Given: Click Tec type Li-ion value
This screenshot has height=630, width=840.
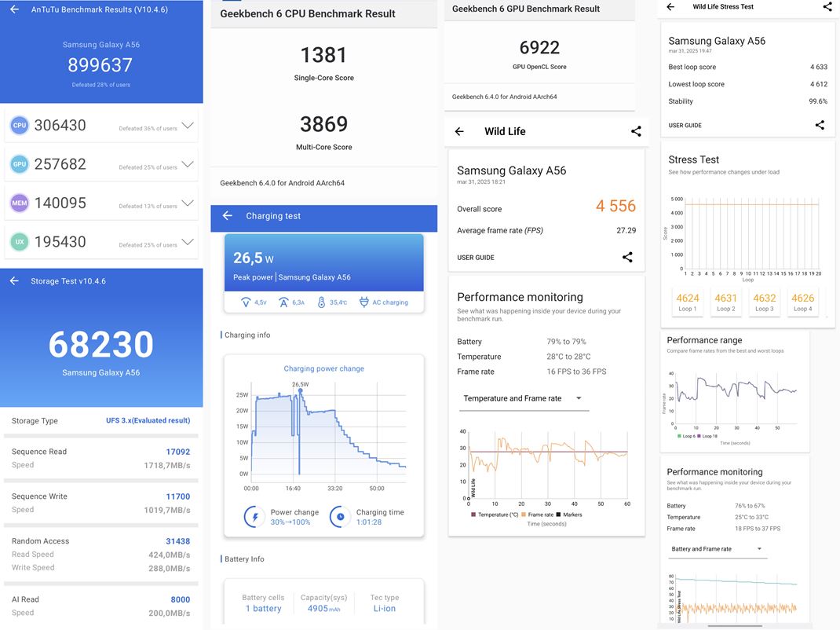Looking at the screenshot, I should pyautogui.click(x=385, y=609).
